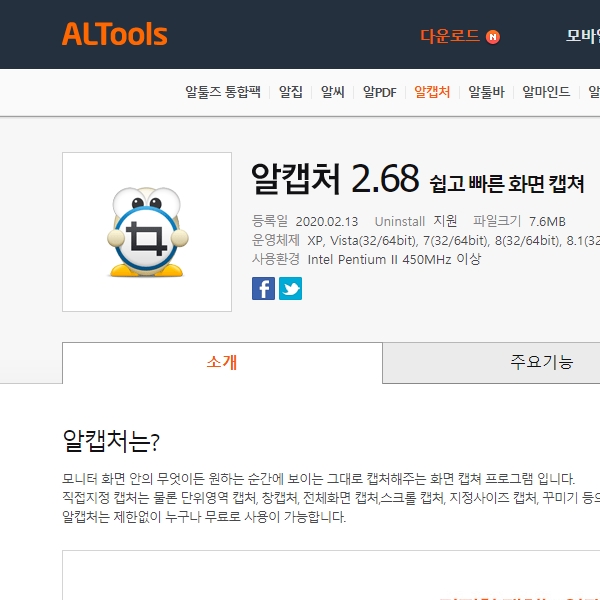Click the ALTools logo
This screenshot has height=600, width=600.
coord(114,34)
